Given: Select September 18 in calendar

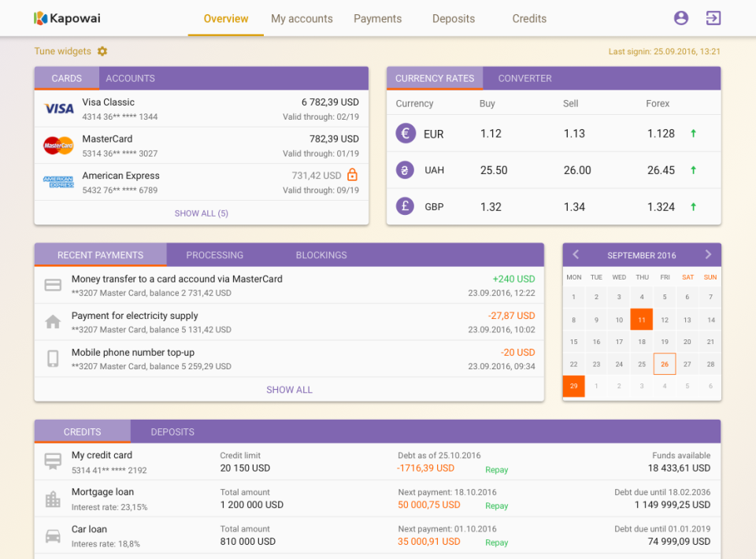Looking at the screenshot, I should point(642,342).
